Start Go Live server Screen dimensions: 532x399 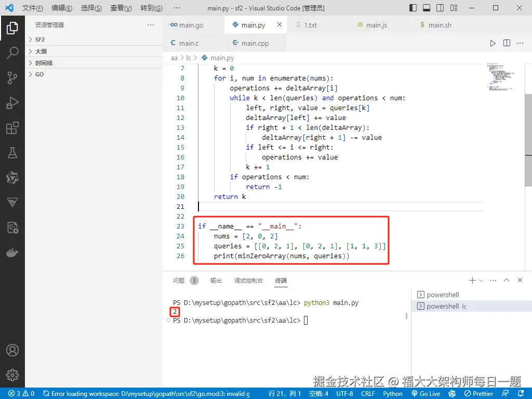[x=426, y=394]
